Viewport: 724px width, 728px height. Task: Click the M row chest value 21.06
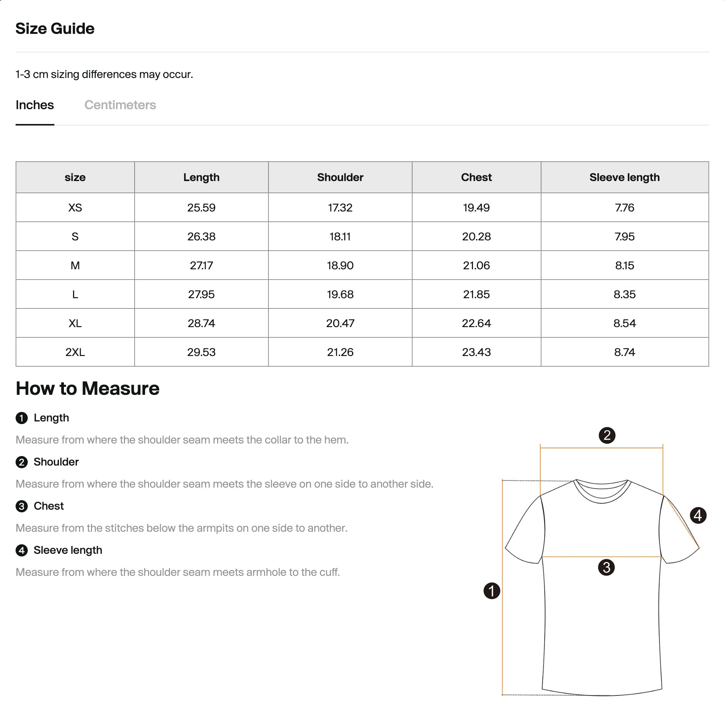click(476, 265)
